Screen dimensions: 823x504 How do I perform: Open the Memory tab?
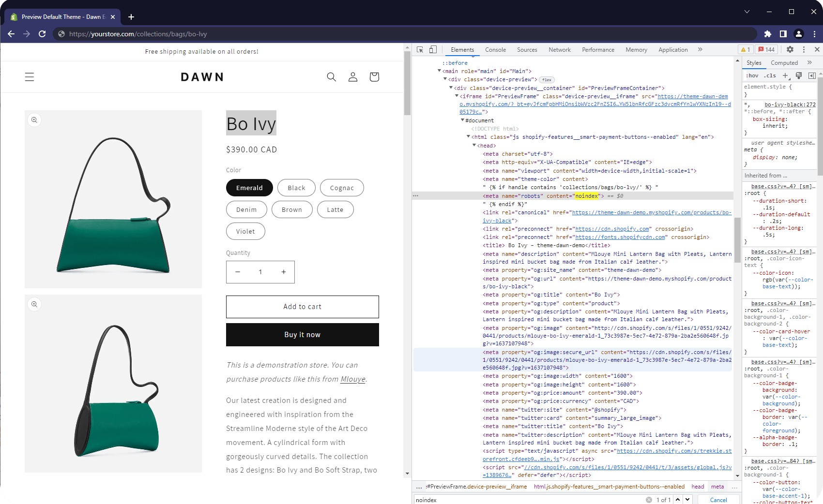click(636, 50)
